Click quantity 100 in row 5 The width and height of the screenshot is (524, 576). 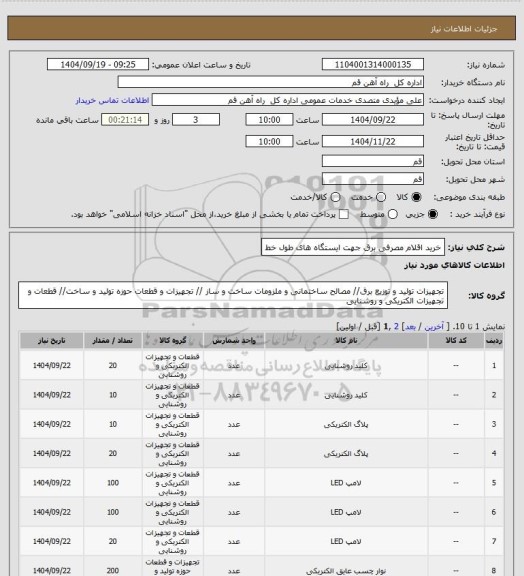pyautogui.click(x=113, y=483)
